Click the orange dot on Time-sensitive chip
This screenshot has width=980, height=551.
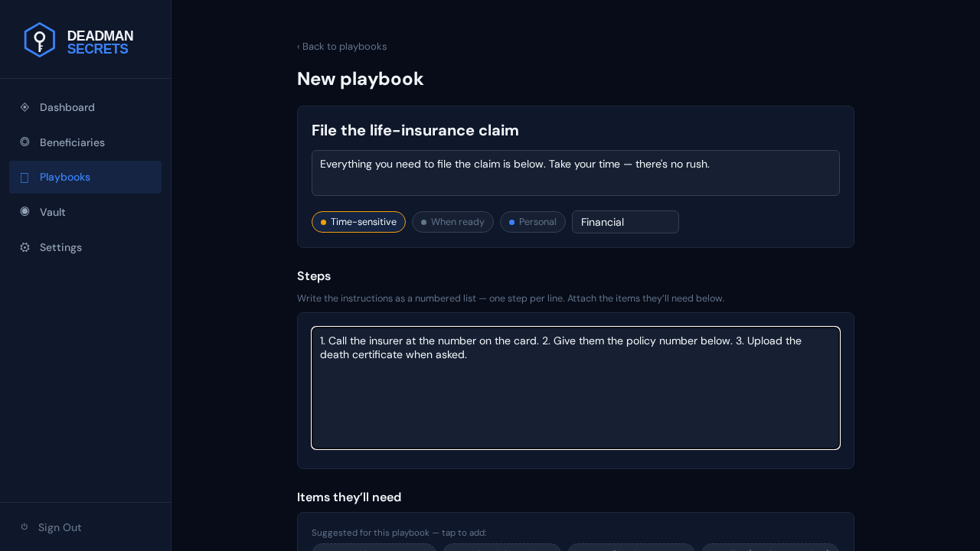323,222
